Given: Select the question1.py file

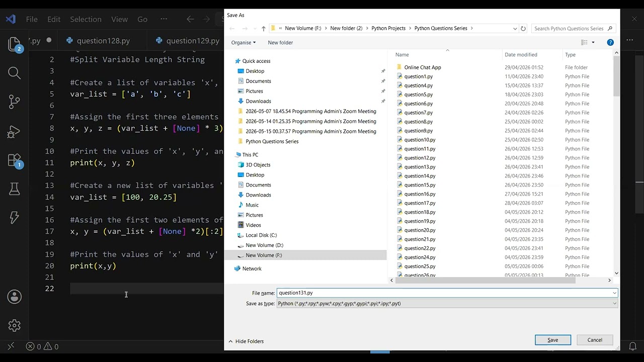Looking at the screenshot, I should click(x=418, y=76).
